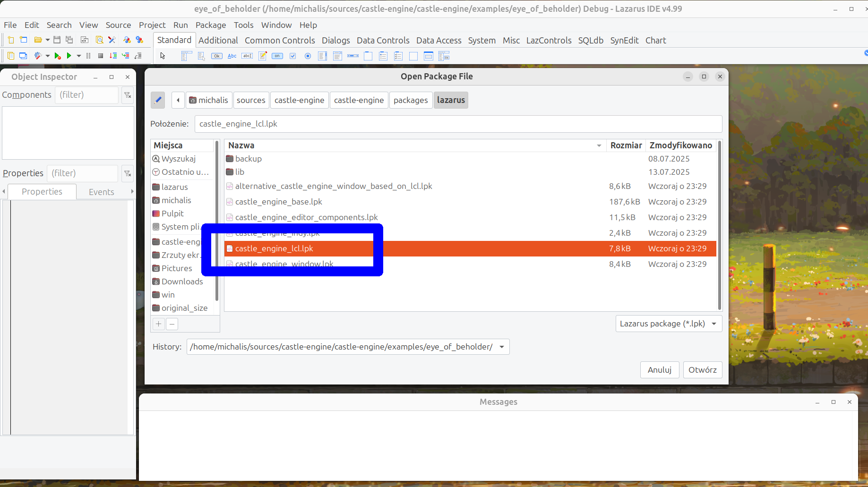Pick TListBox component from palette
This screenshot has height=487, width=868.
323,56
